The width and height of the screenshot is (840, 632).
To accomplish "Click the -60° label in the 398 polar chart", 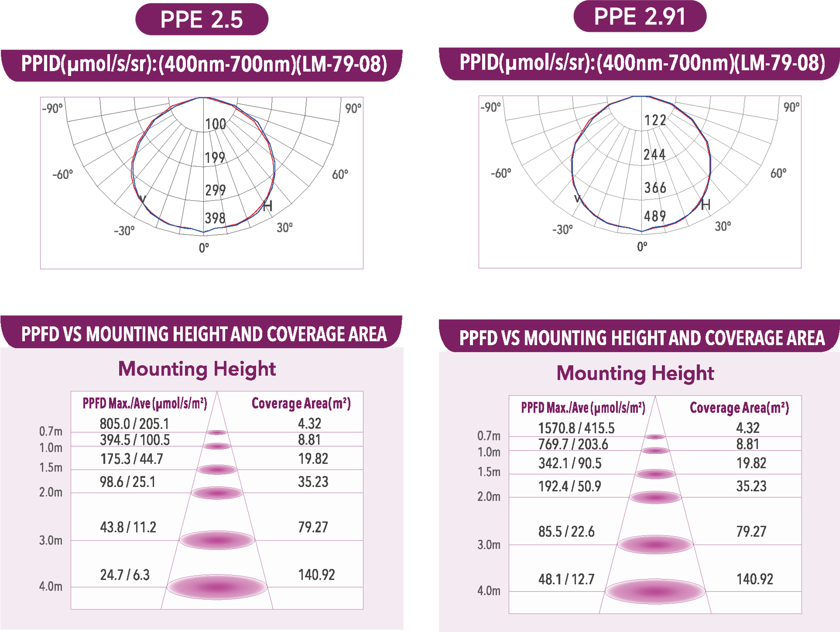I will coord(63,175).
